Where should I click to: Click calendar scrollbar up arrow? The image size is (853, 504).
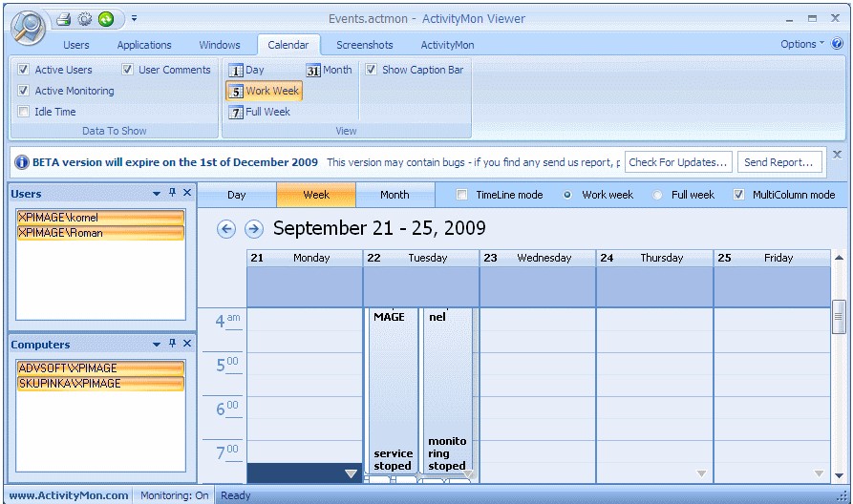tap(839, 258)
